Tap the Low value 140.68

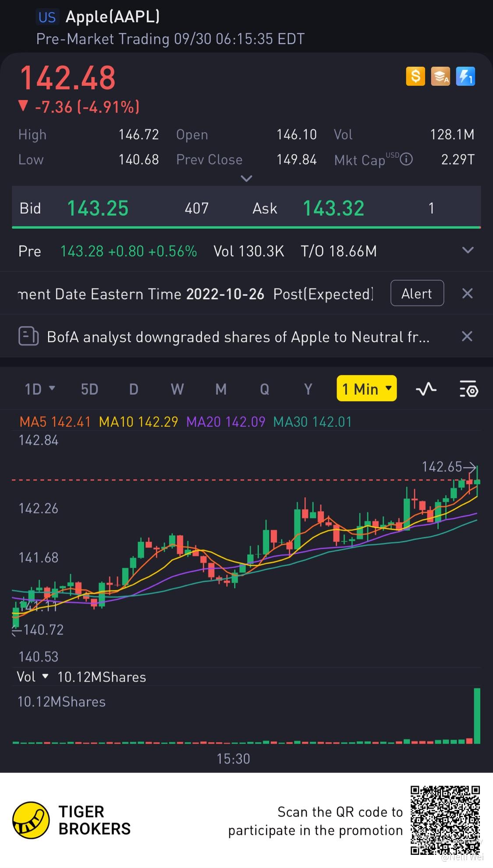click(138, 159)
